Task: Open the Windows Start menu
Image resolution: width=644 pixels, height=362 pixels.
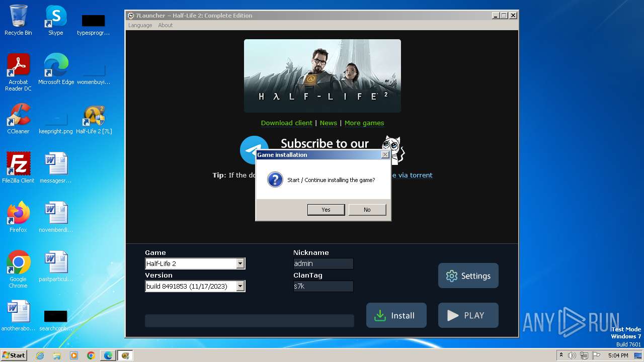Action: point(14,355)
